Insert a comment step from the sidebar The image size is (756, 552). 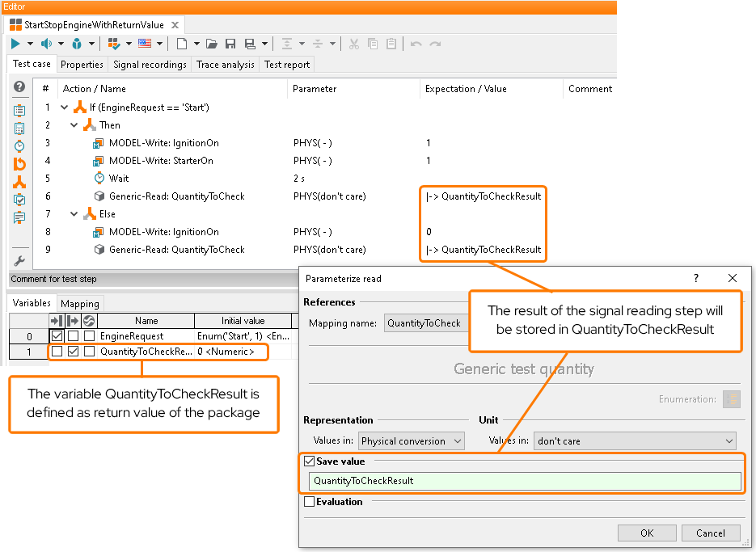pyautogui.click(x=19, y=217)
